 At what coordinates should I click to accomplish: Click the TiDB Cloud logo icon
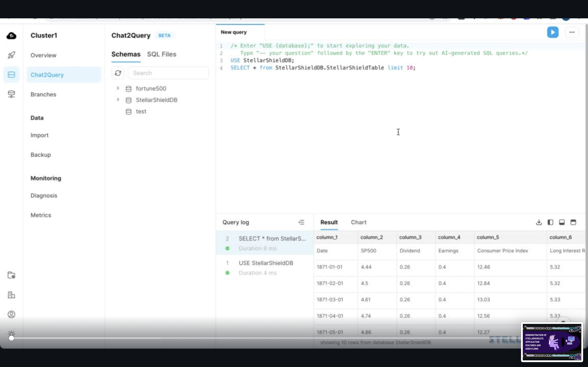coord(11,36)
